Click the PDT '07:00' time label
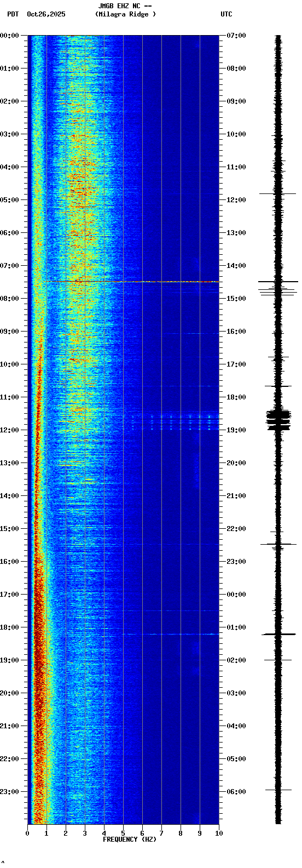This screenshot has height=868, width=302. point(9,266)
